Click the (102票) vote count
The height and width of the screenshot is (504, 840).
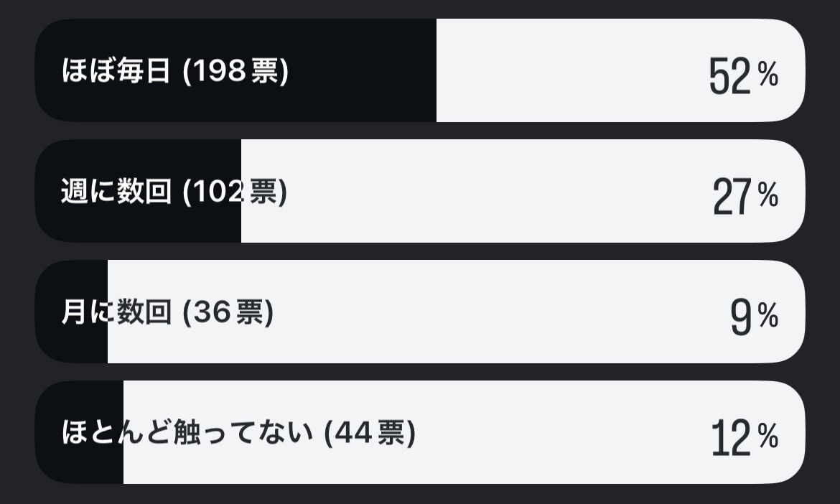pyautogui.click(x=235, y=192)
